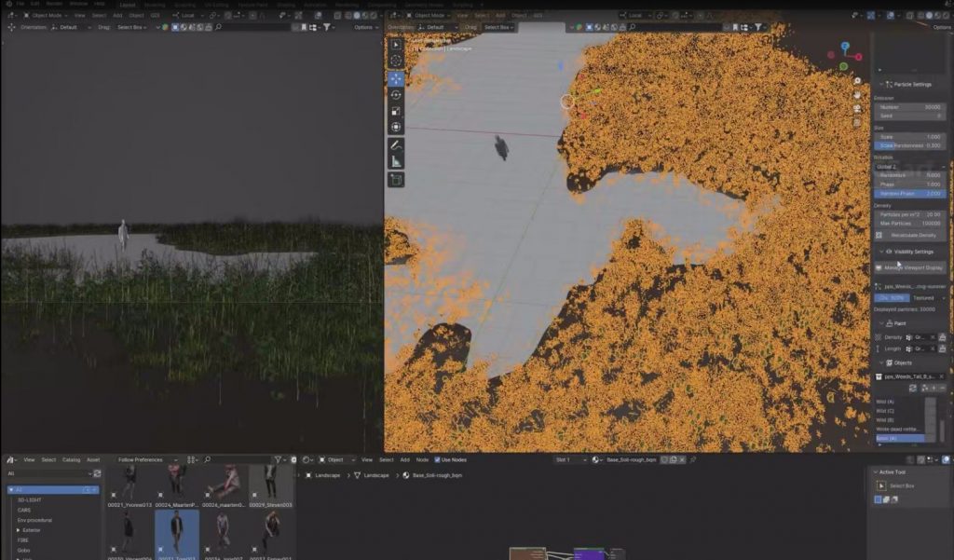
Task: Collapse the Particle Settings panel
Action: point(881,85)
